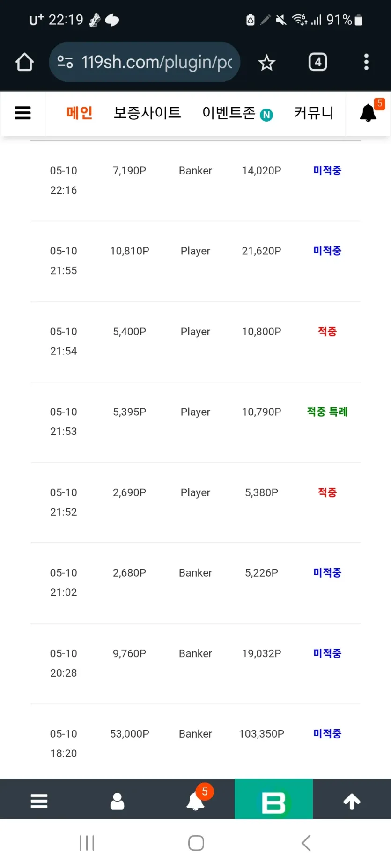Open the browser three-dot menu

tap(366, 62)
